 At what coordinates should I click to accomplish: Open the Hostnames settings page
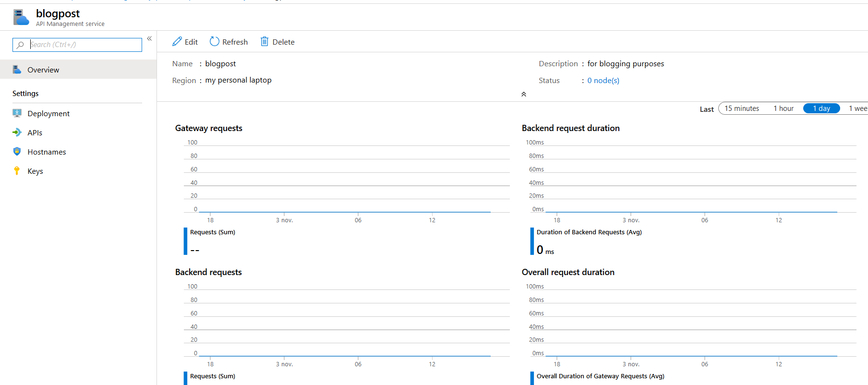point(47,152)
